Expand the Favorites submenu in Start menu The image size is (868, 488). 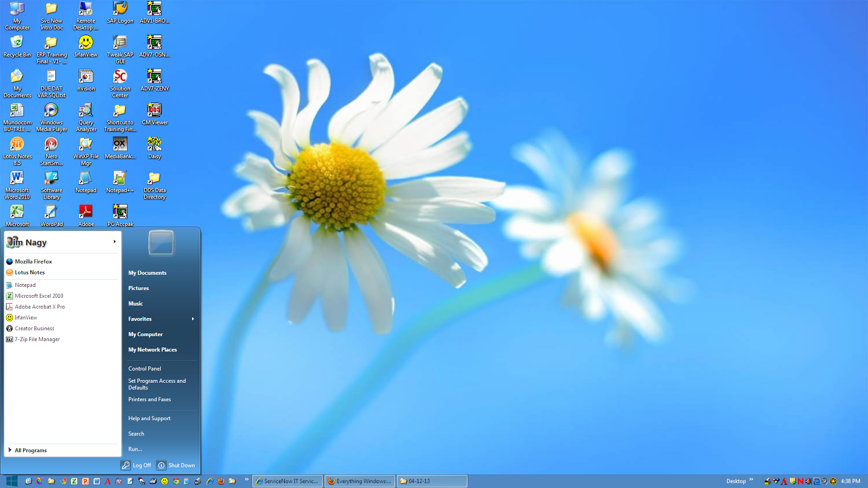point(139,319)
